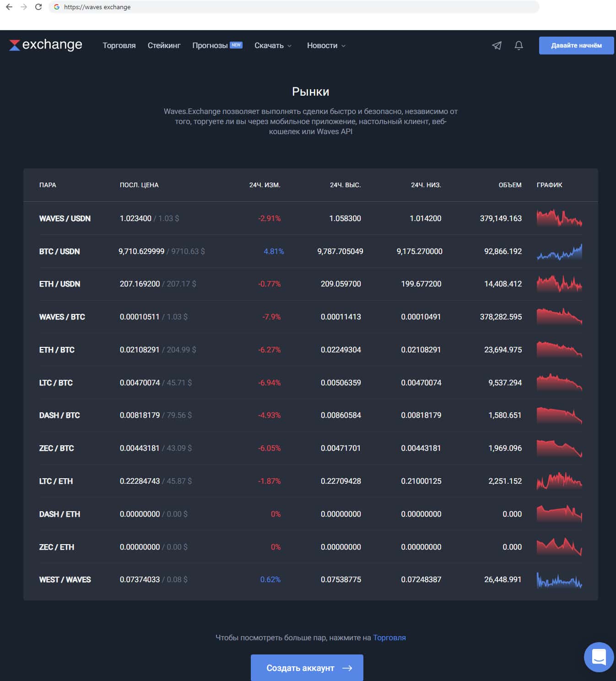The width and height of the screenshot is (616, 681).
Task: Open the Telegram paper-plane icon
Action: [497, 45]
